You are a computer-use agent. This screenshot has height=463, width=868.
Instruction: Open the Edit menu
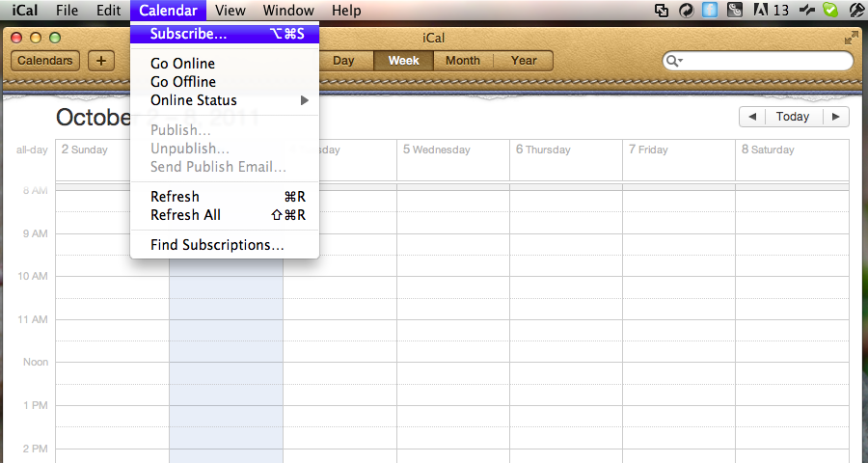tap(108, 10)
